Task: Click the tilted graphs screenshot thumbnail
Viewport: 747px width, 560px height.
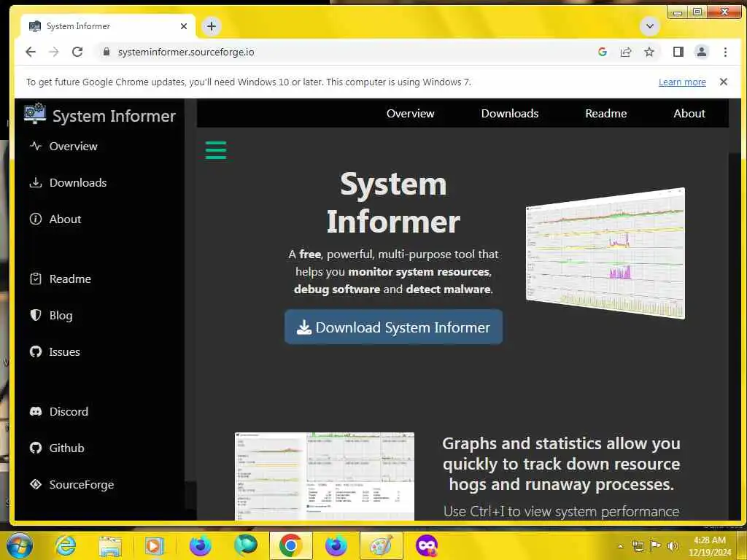Action: [x=605, y=253]
